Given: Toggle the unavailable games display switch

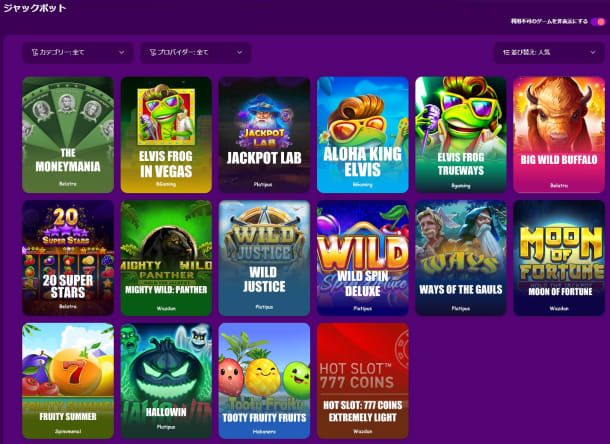Looking at the screenshot, I should 598,21.
